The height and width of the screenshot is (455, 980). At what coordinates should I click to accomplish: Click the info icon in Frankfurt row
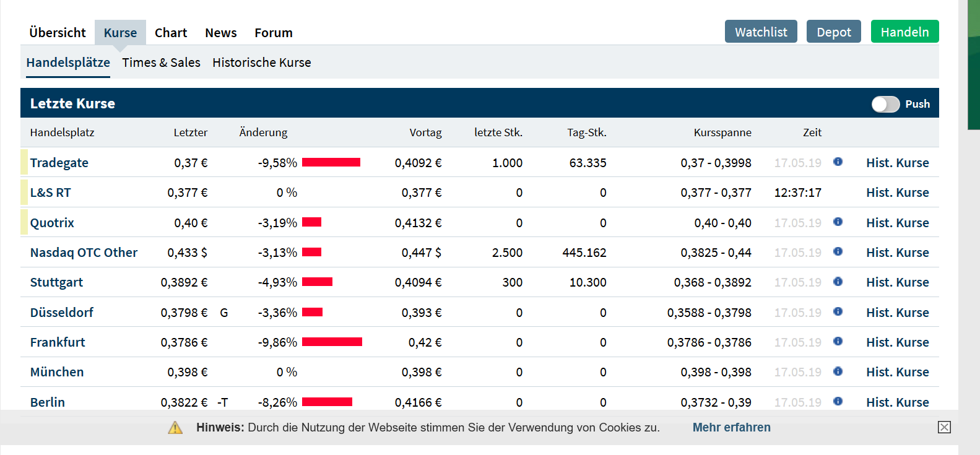click(x=838, y=341)
